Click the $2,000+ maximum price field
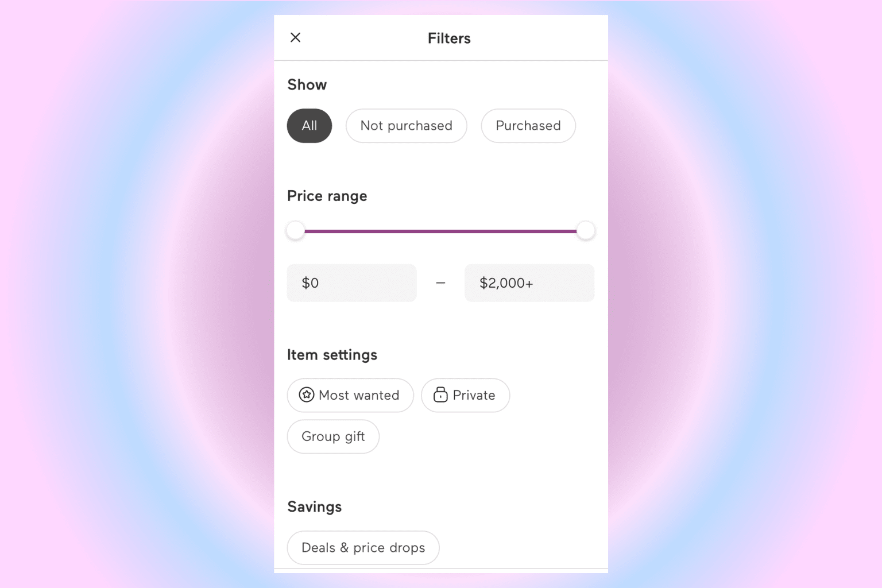 [x=528, y=283]
